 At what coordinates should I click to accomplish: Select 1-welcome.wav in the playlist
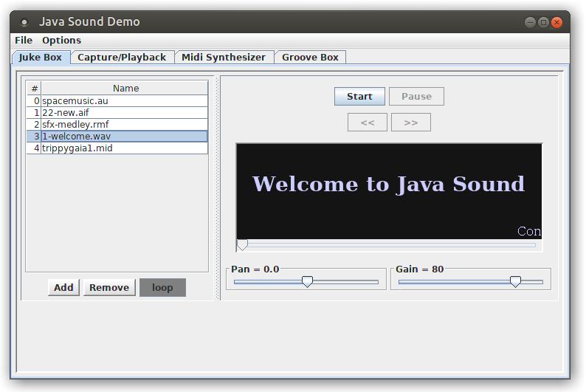pyautogui.click(x=117, y=136)
